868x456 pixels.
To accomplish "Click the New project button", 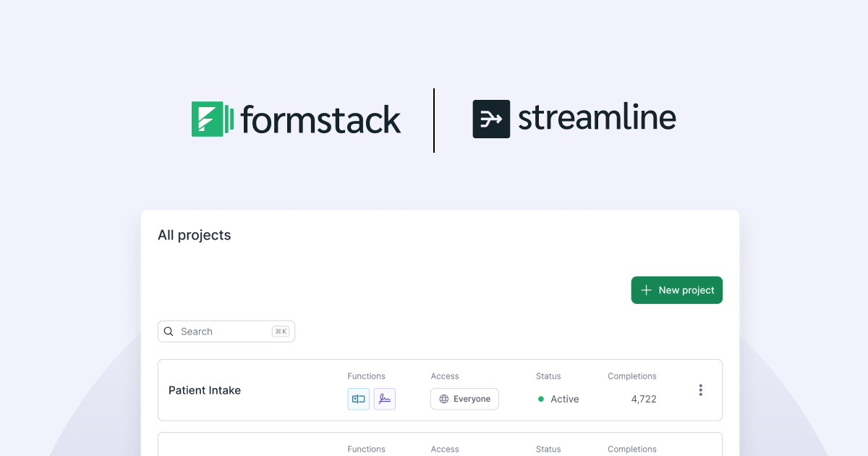I will [x=676, y=290].
